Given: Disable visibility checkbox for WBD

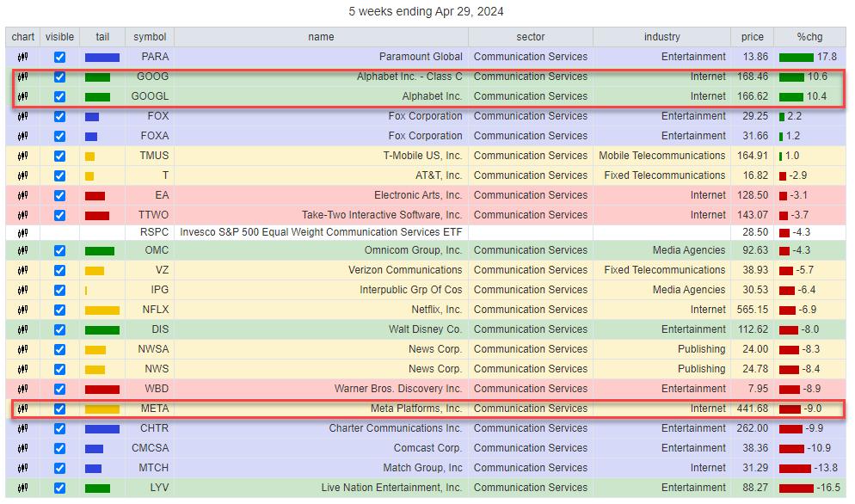Looking at the screenshot, I should [x=59, y=389].
